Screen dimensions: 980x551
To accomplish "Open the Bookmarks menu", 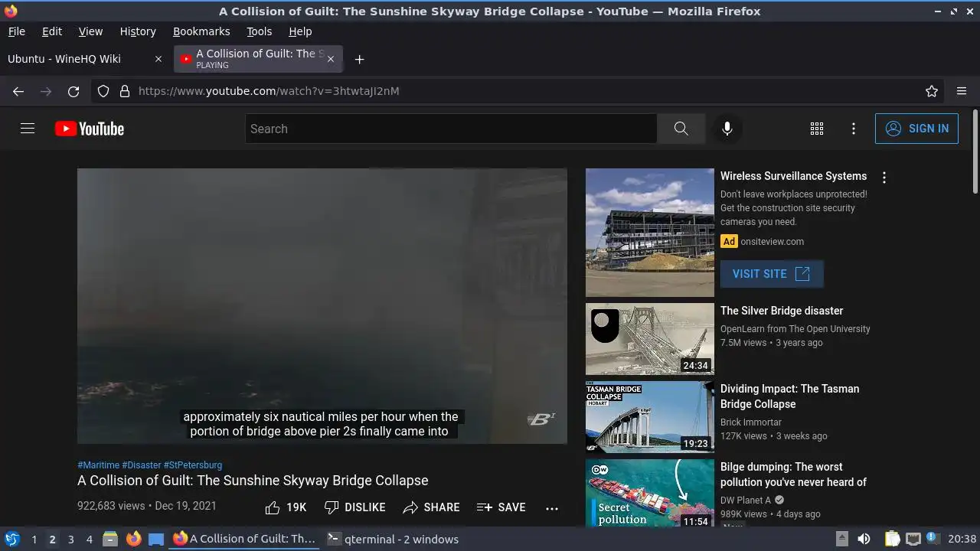I will pyautogui.click(x=201, y=31).
